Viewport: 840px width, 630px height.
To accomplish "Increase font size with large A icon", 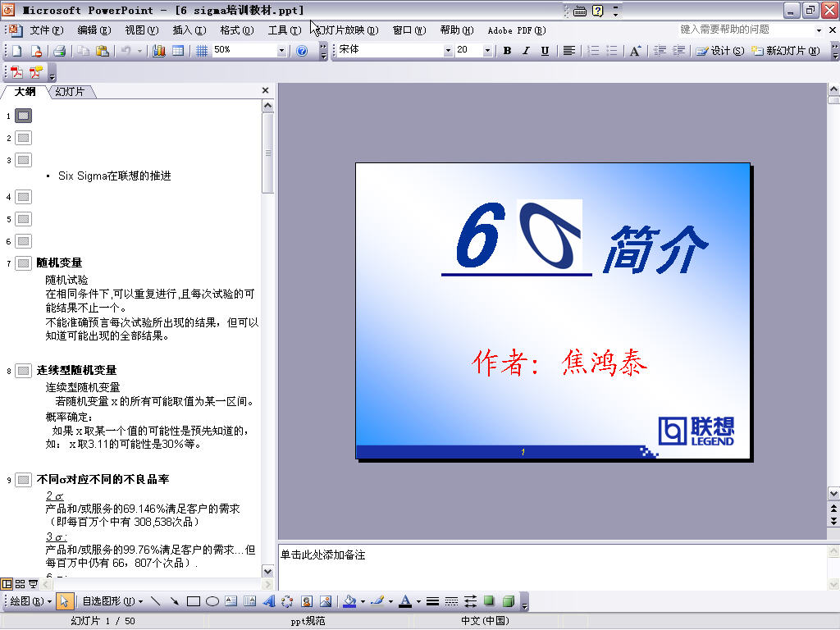I will (636, 51).
